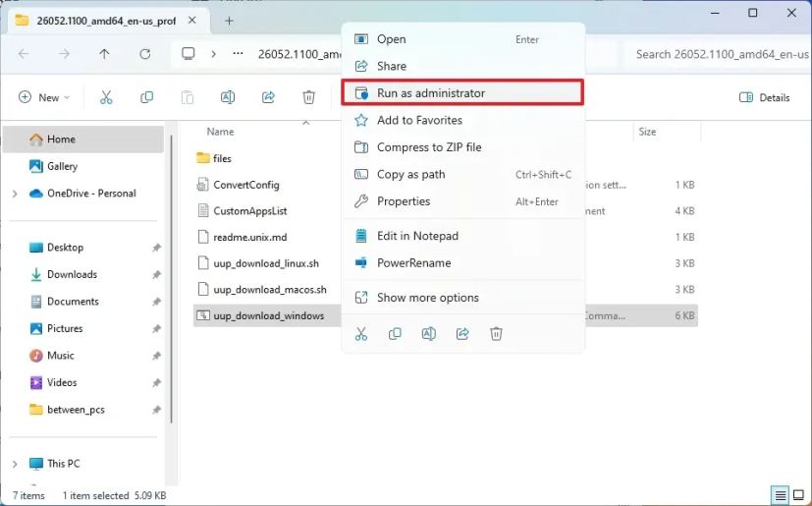
Task: Close the 26052.1100 folder tab
Action: point(192,21)
